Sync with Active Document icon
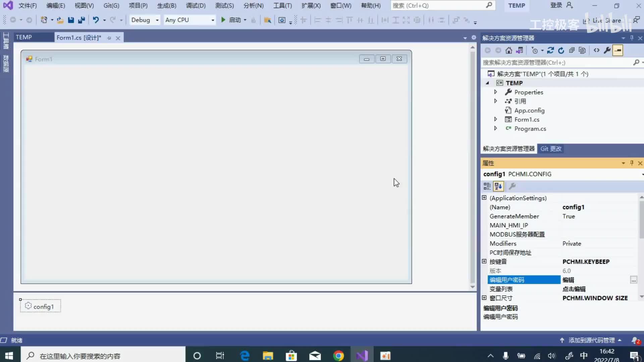Screen dimensions: 644x362 coord(550,50)
